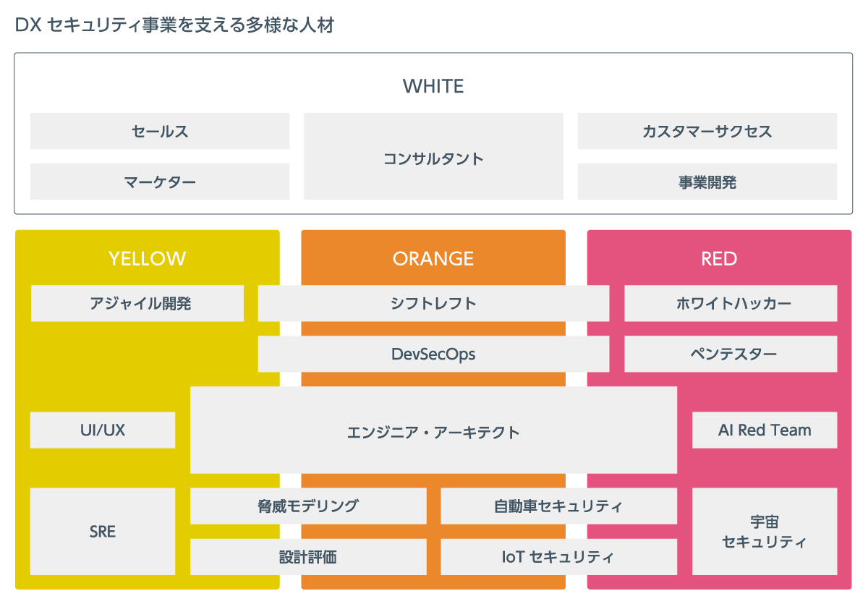Click the 宇宙セキュリティ box
This screenshot has height=604, width=868.
click(765, 531)
